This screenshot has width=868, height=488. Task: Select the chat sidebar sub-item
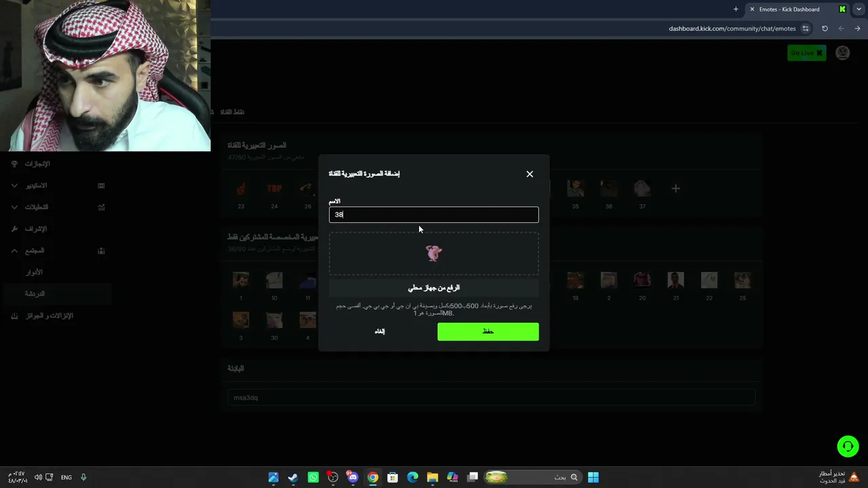coord(35,294)
